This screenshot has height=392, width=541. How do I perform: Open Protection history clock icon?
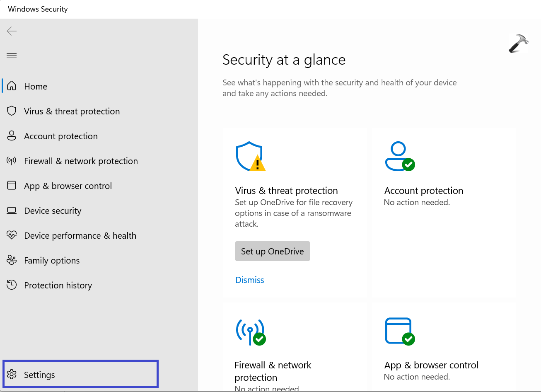(x=12, y=285)
